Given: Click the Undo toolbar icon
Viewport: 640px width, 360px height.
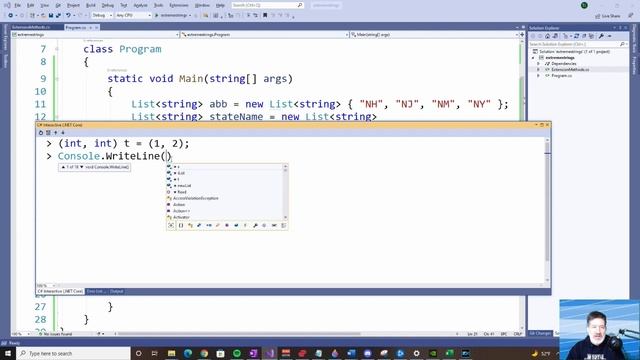Looking at the screenshot, I should coord(68,15).
